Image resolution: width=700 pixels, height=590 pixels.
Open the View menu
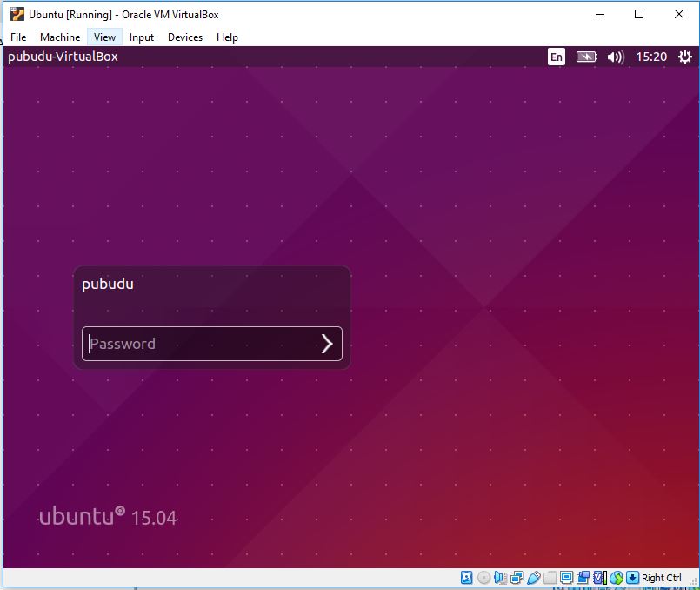click(x=104, y=37)
